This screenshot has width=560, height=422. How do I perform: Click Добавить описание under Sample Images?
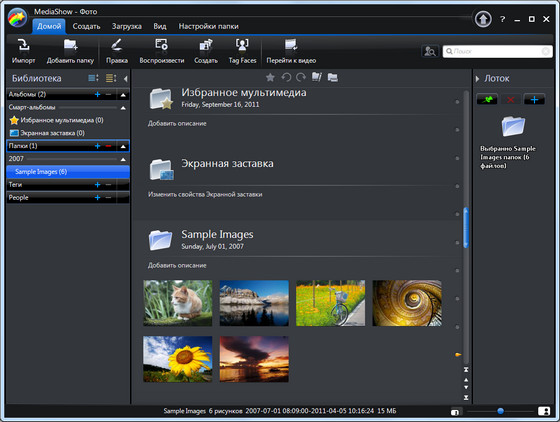177,266
